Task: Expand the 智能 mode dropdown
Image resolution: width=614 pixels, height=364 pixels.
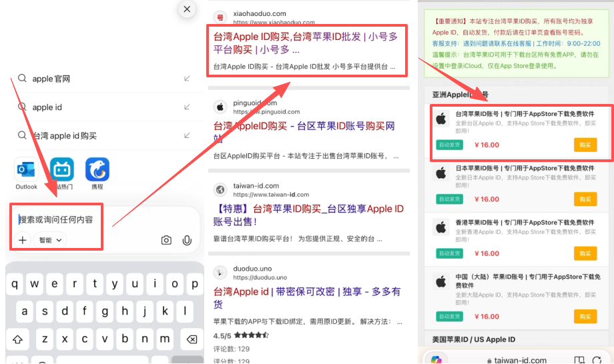Action: coord(50,240)
